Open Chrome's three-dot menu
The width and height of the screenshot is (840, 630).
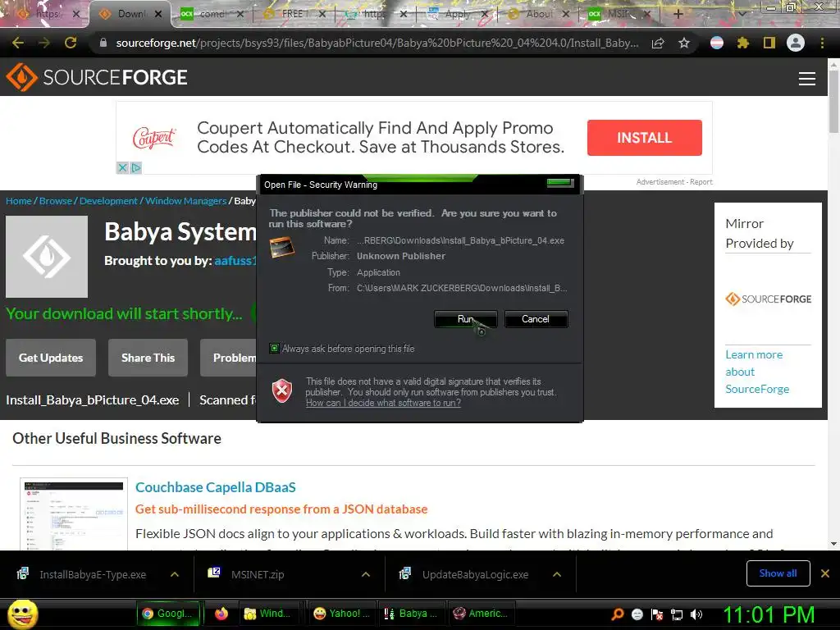coord(822,43)
